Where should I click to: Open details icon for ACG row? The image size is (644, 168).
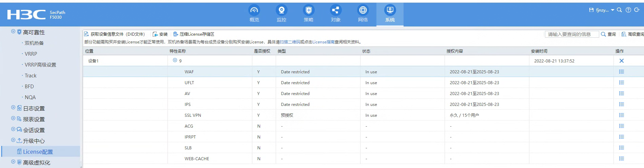pyautogui.click(x=621, y=126)
